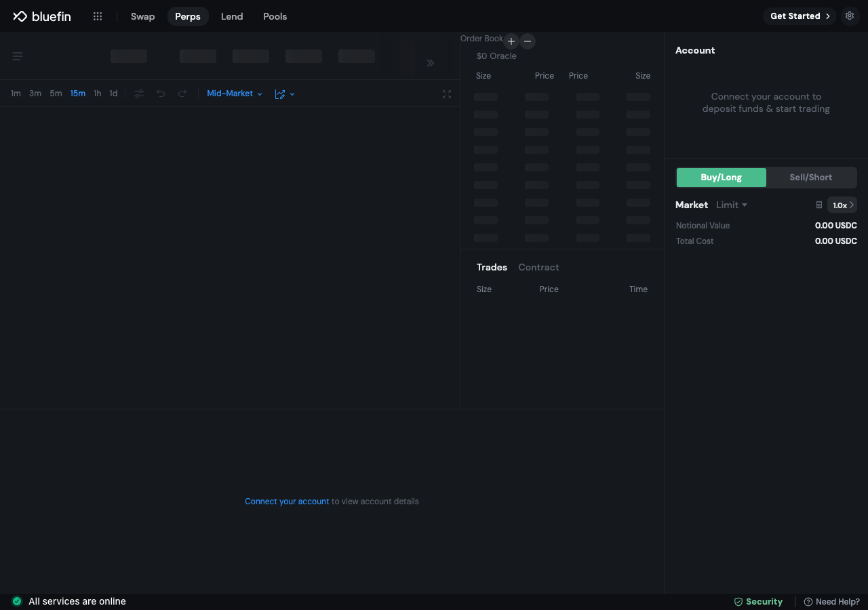Open the calculator icon beside leverage

point(818,205)
